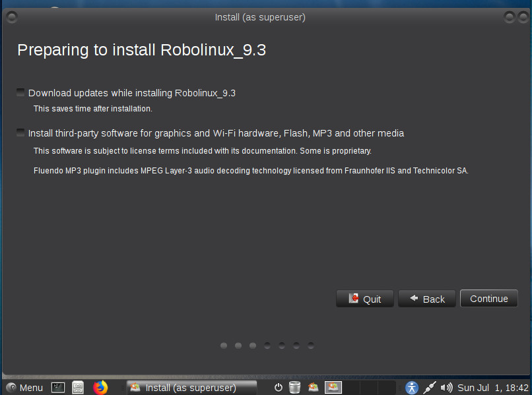Click the network connection tray icon

(x=429, y=388)
